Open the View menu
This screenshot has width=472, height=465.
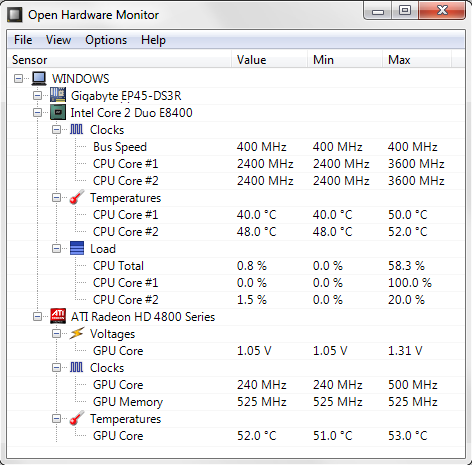58,40
